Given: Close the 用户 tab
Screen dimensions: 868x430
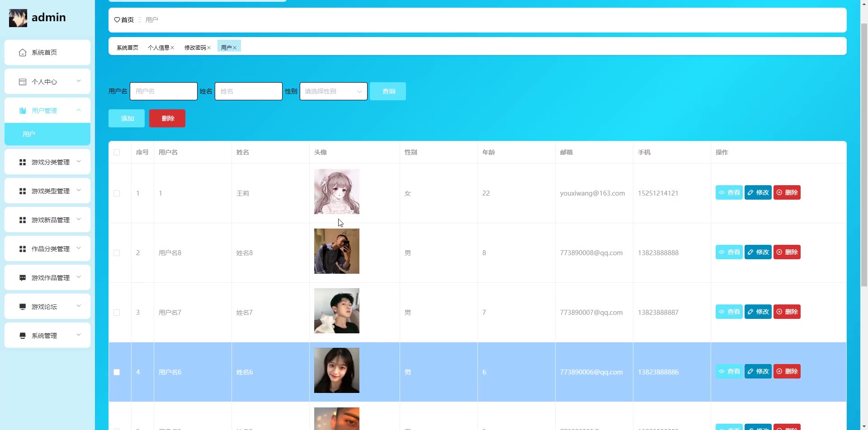Looking at the screenshot, I should [235, 47].
